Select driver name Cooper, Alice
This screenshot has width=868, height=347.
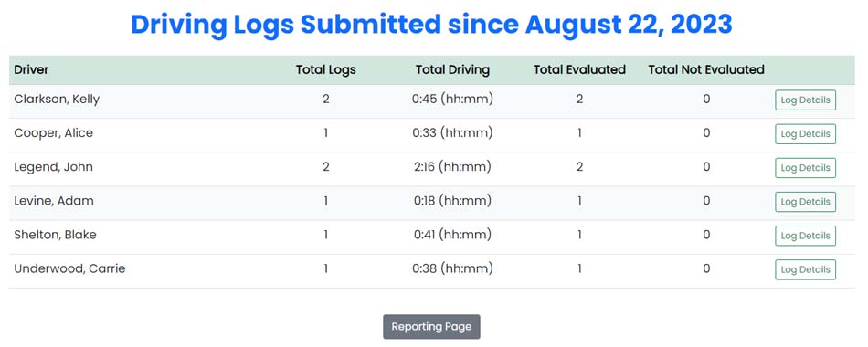(x=53, y=133)
